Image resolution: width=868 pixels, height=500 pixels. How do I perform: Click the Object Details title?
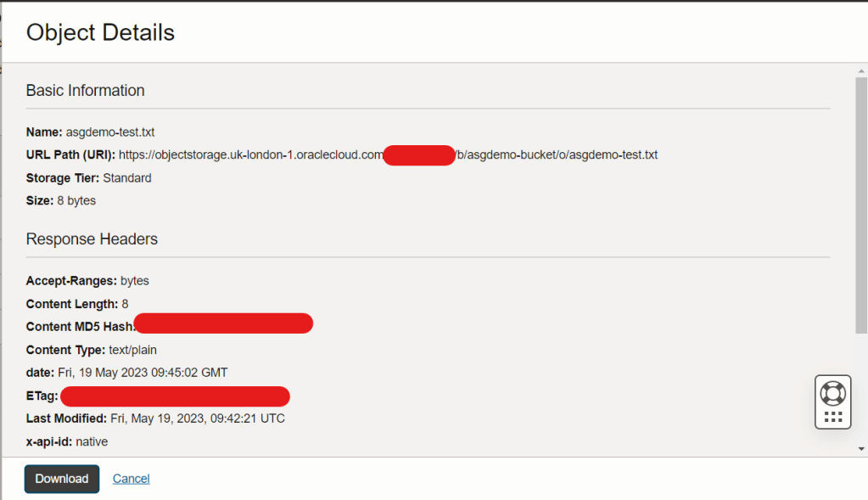(100, 32)
